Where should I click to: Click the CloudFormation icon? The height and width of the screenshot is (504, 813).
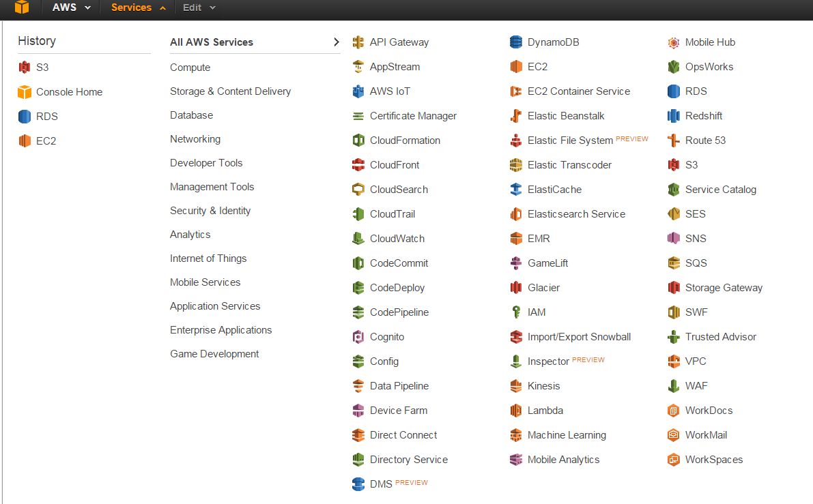click(358, 140)
